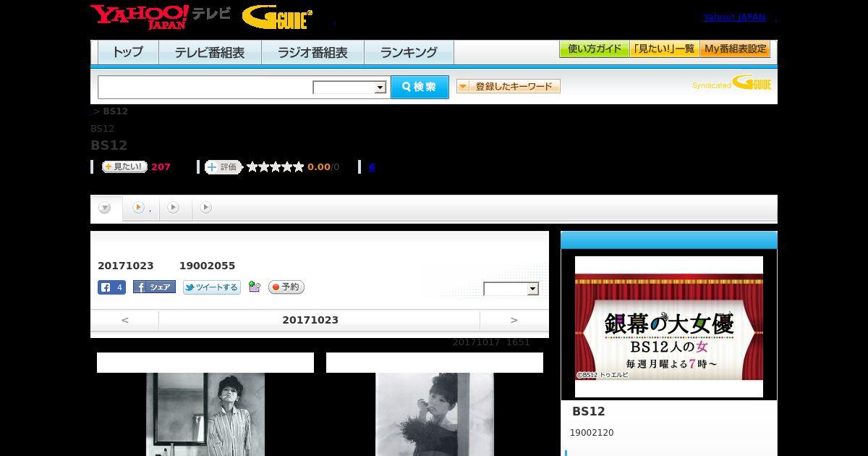Go to next day with > arrow
Viewport: 868px width, 456px height.
tap(514, 320)
